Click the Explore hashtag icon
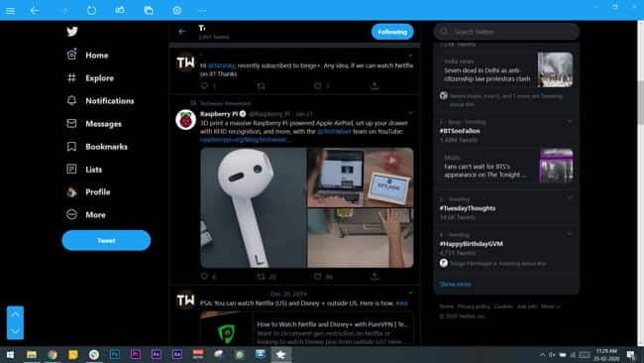The width and height of the screenshot is (644, 363). pos(71,77)
